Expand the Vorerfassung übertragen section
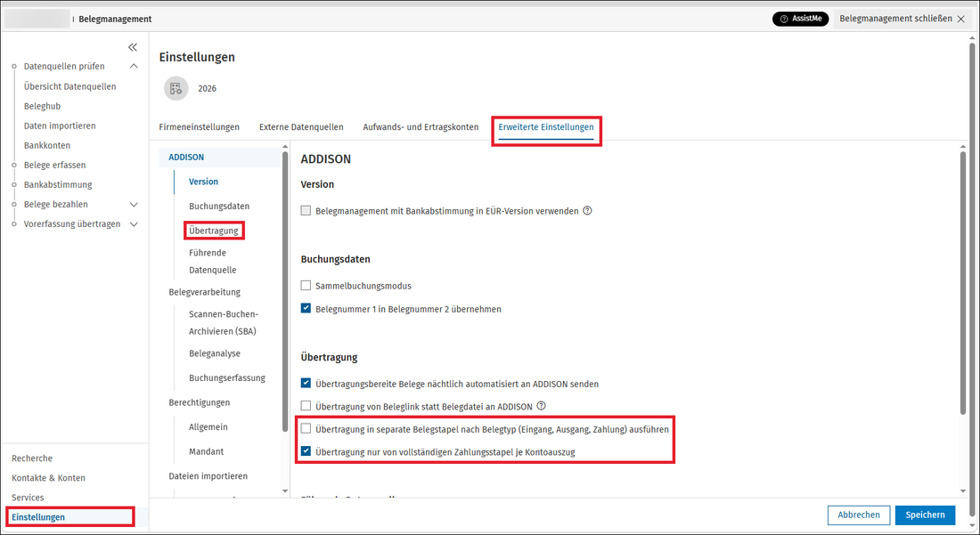Viewport: 980px width, 535px height. coord(133,224)
